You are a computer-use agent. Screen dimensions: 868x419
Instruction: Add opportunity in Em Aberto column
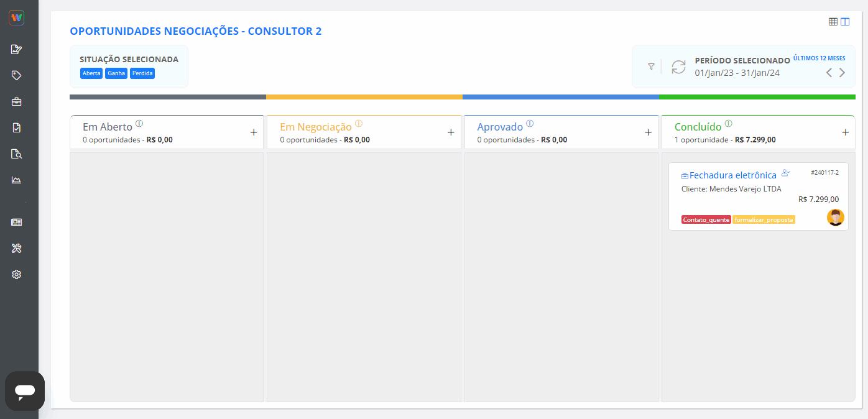[254, 132]
